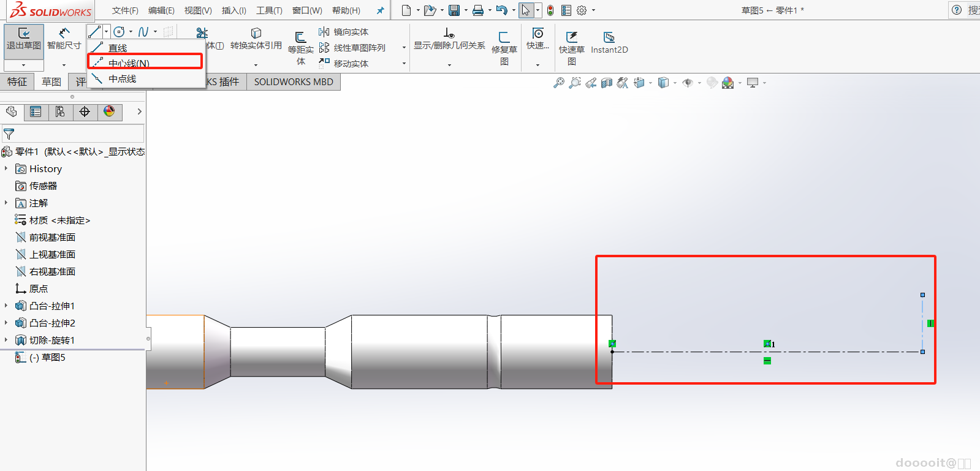Open the Circle tool dropdown arrow
Image resolution: width=980 pixels, height=471 pixels.
click(x=131, y=32)
